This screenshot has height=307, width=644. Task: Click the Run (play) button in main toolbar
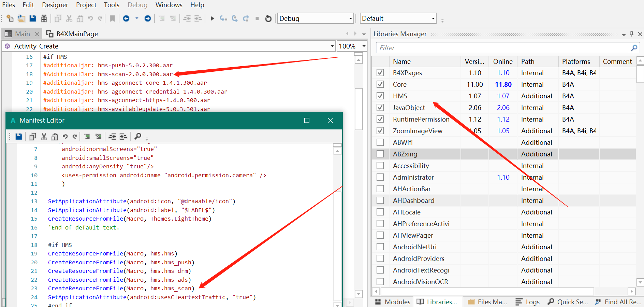[x=212, y=18]
